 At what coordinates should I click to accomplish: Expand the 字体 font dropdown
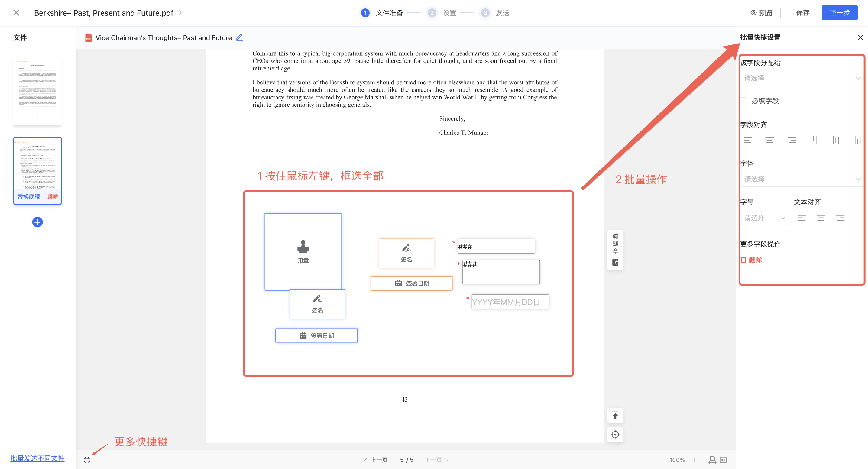(x=801, y=179)
